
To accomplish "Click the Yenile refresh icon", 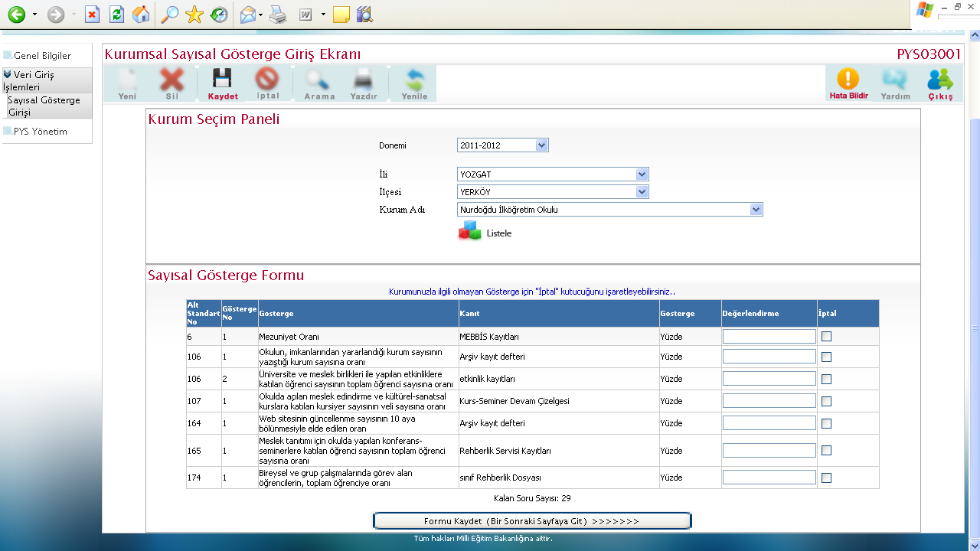I will tap(414, 83).
